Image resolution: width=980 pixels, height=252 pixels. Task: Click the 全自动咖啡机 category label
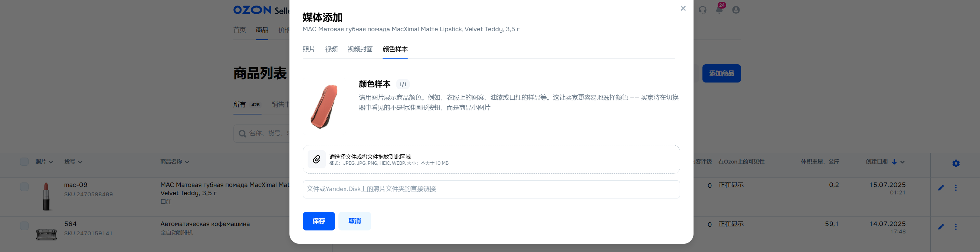click(177, 233)
